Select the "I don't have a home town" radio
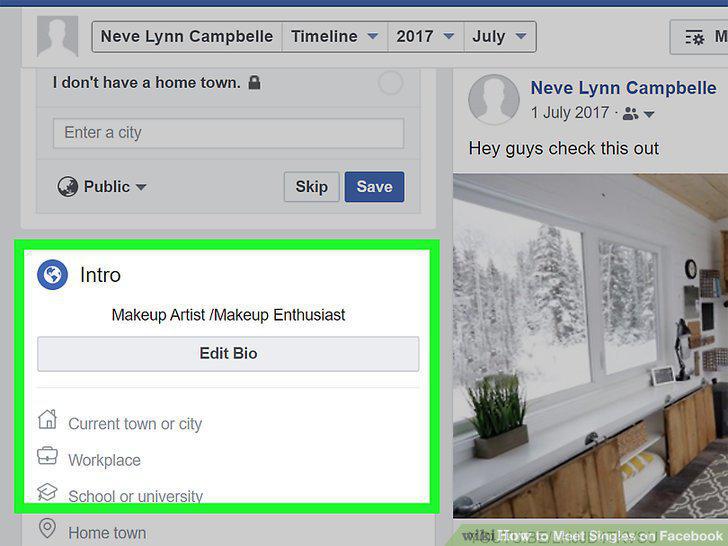 390,83
